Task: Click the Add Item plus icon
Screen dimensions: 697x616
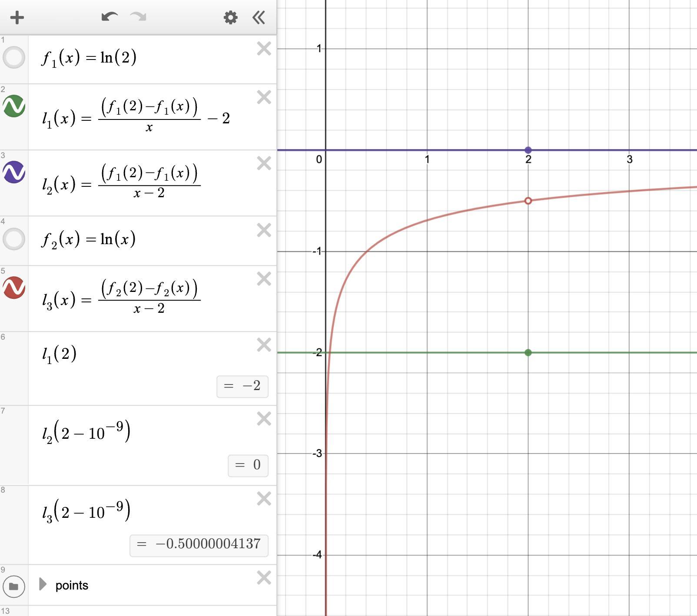Action: (x=17, y=18)
